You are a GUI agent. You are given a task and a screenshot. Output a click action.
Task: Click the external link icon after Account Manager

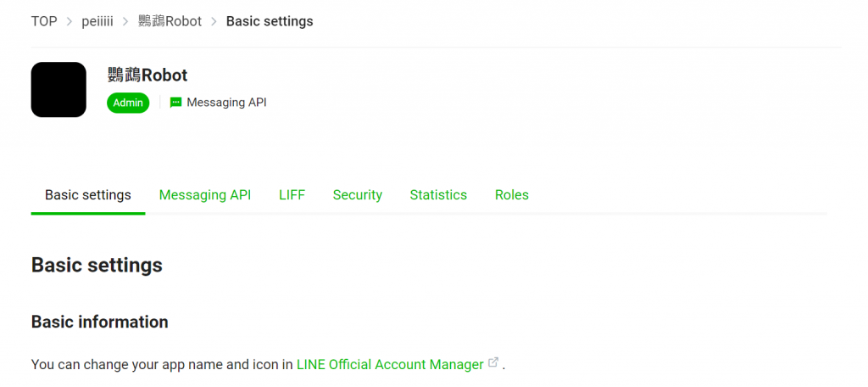coord(493,363)
